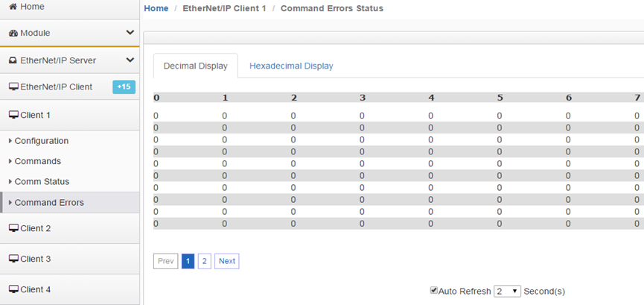Open Configuration under Client 1

(x=42, y=141)
